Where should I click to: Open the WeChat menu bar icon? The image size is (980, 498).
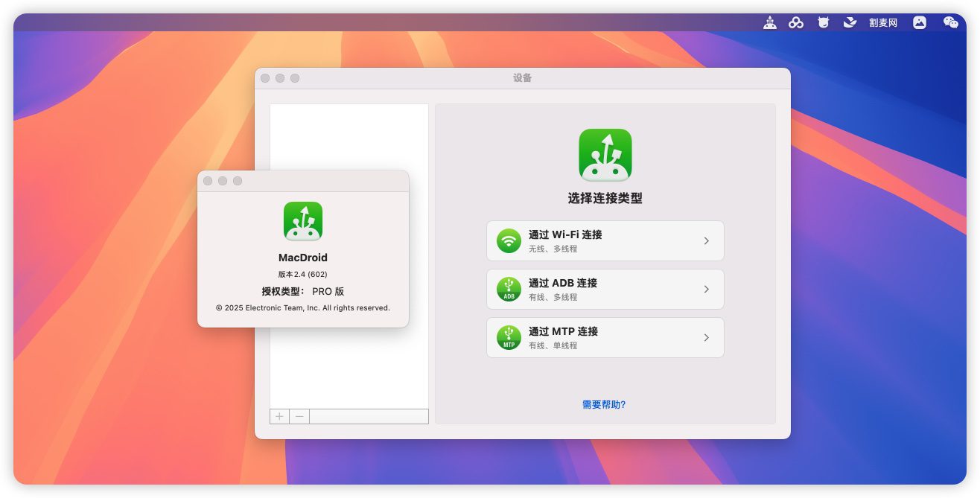pyautogui.click(x=951, y=22)
